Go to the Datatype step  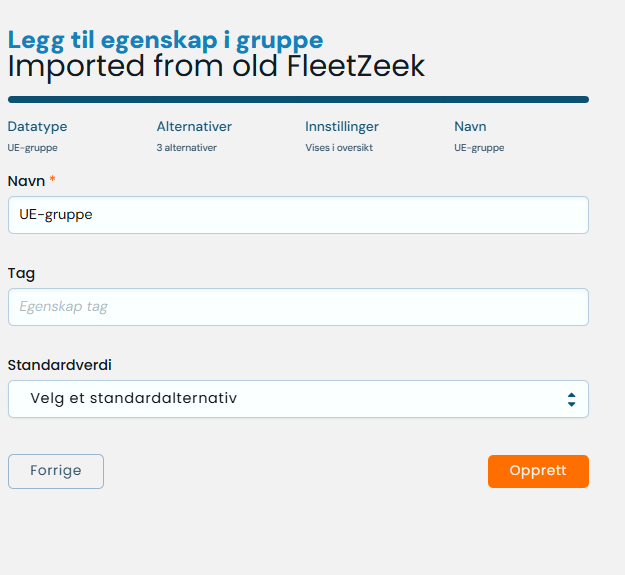[x=37, y=127]
